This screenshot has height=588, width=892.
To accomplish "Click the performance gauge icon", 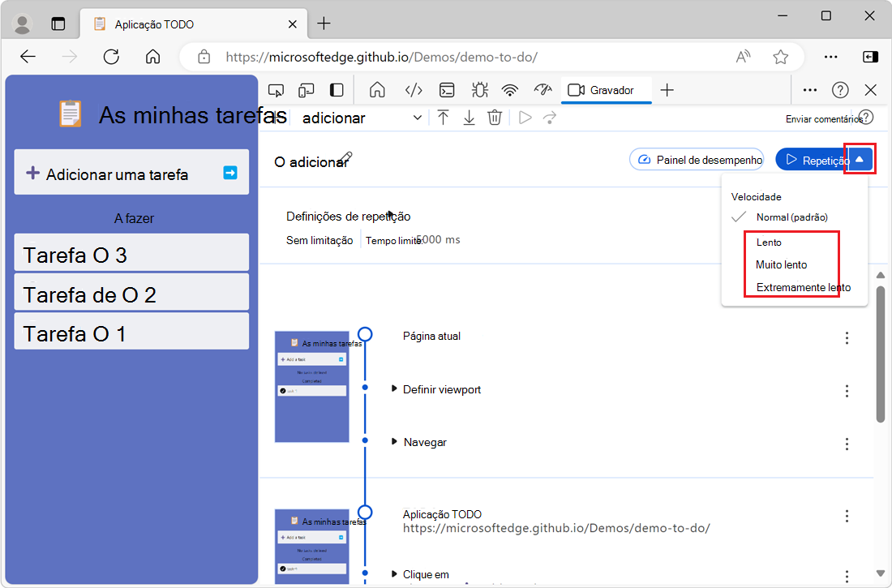I will point(542,89).
